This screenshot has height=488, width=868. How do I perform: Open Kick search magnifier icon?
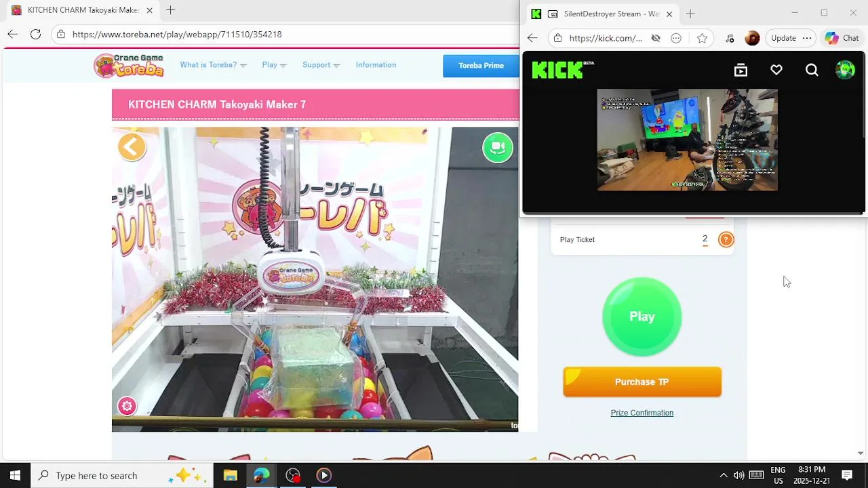[x=812, y=70]
